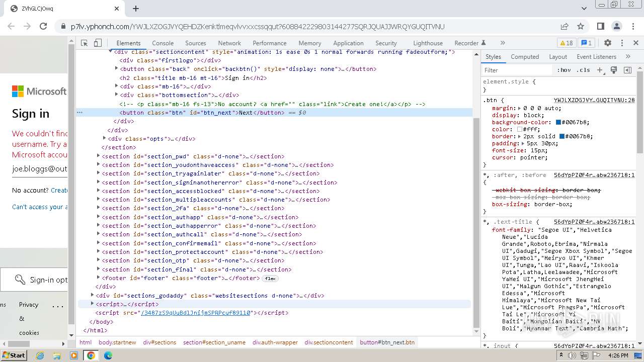Expand the section_otp node

coord(99,260)
